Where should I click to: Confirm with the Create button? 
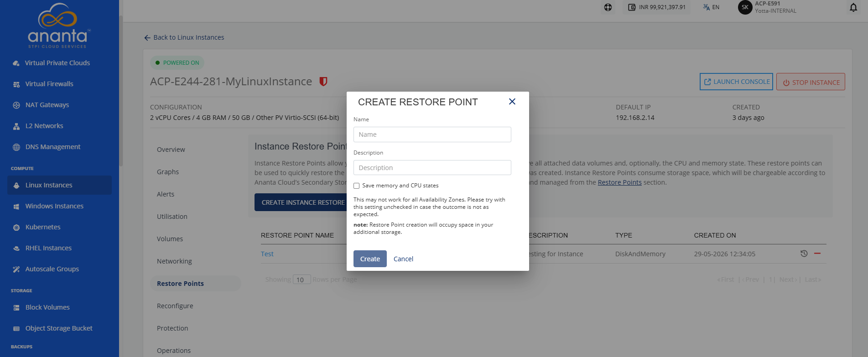pos(370,259)
